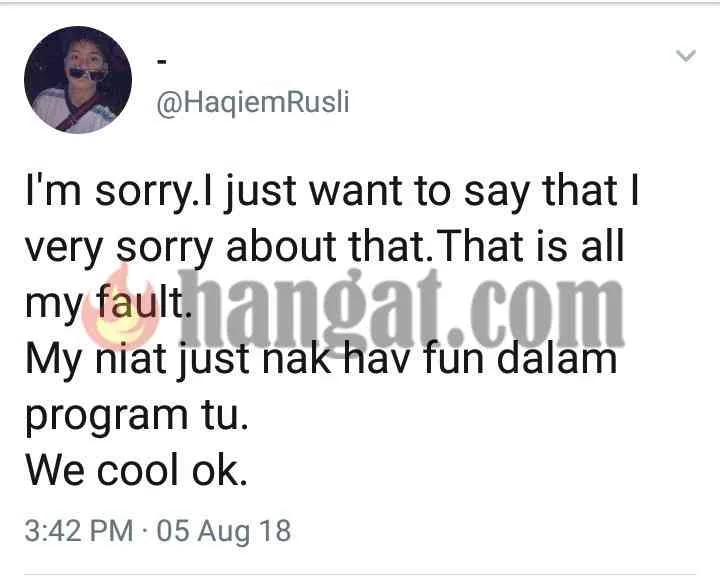
Task: Click the hangat.com watermark text
Action: 400,310
